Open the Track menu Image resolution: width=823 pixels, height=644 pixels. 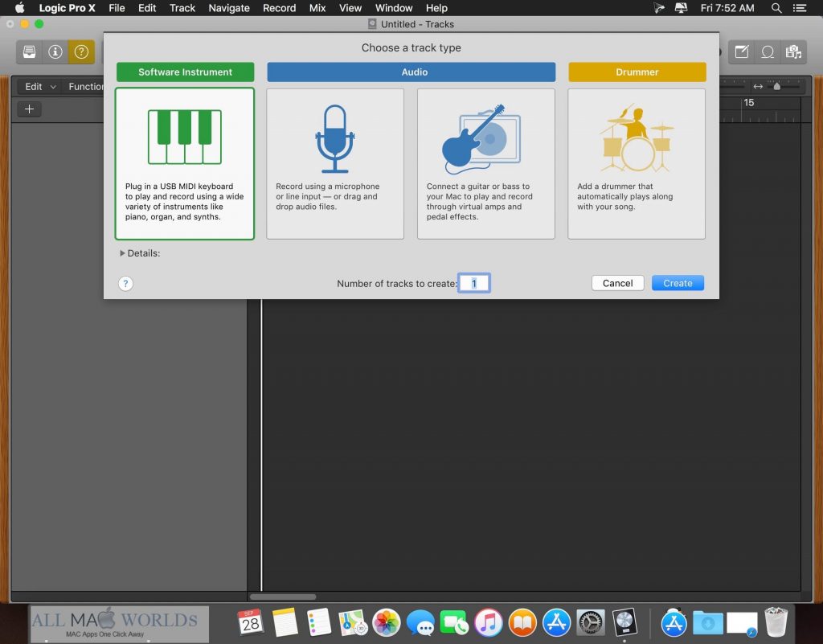[x=182, y=8]
